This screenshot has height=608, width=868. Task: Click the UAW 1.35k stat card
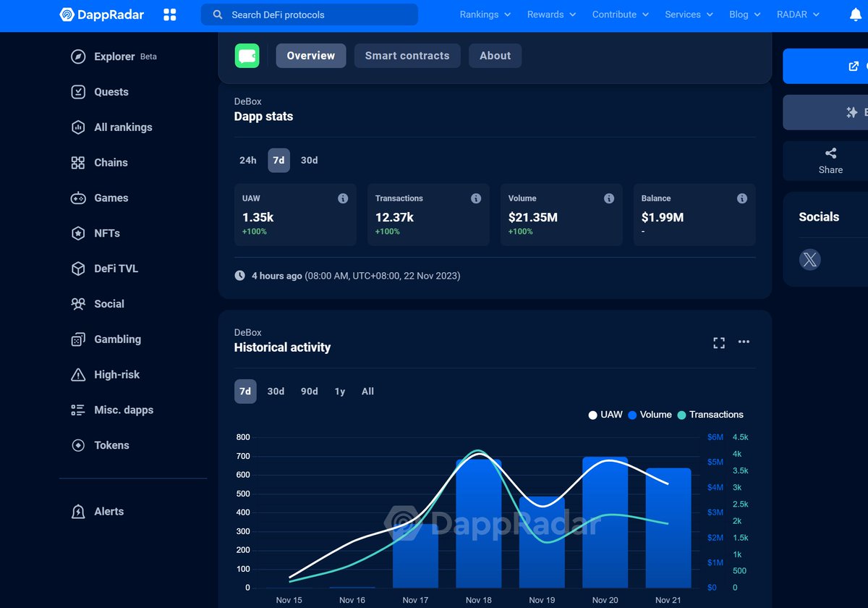pos(295,215)
